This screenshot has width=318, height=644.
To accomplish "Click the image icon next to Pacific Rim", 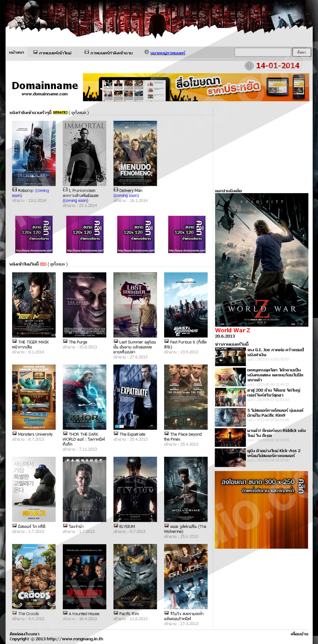I will pos(116,613).
